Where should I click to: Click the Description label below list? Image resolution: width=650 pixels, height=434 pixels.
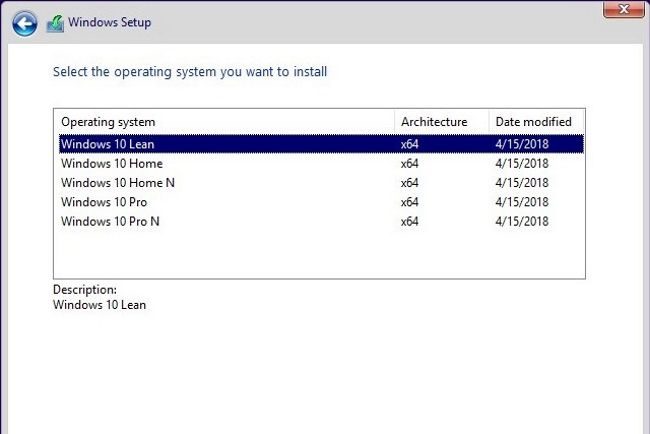(x=85, y=290)
